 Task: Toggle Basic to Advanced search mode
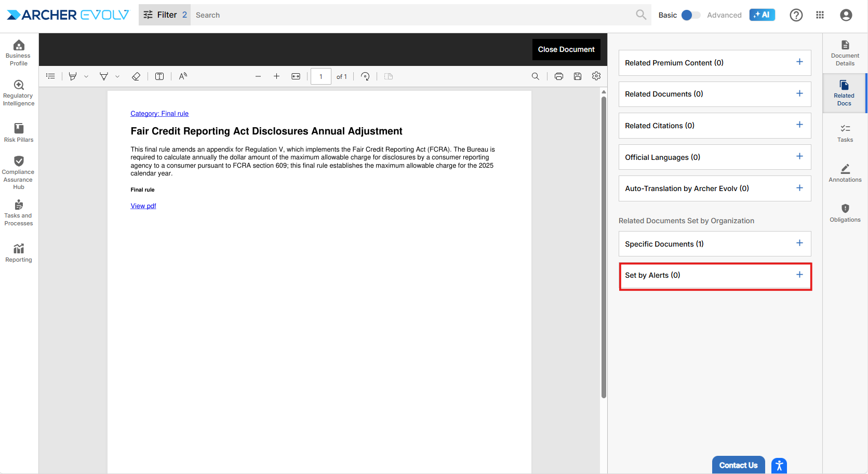click(x=690, y=15)
